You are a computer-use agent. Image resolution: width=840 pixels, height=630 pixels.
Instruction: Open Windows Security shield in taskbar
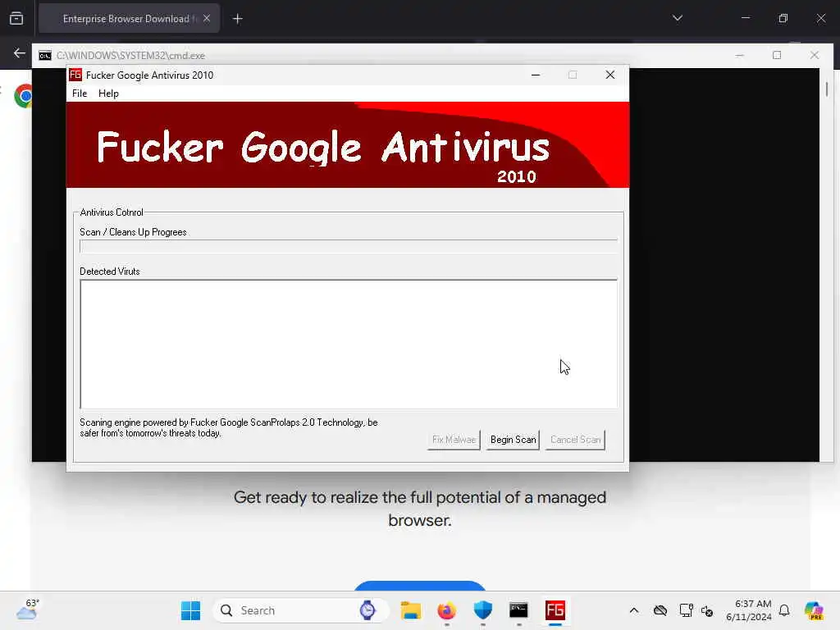[482, 610]
